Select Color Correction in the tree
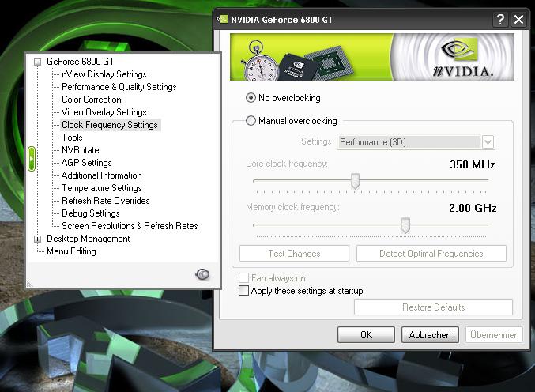Image resolution: width=535 pixels, height=392 pixels. pos(92,100)
